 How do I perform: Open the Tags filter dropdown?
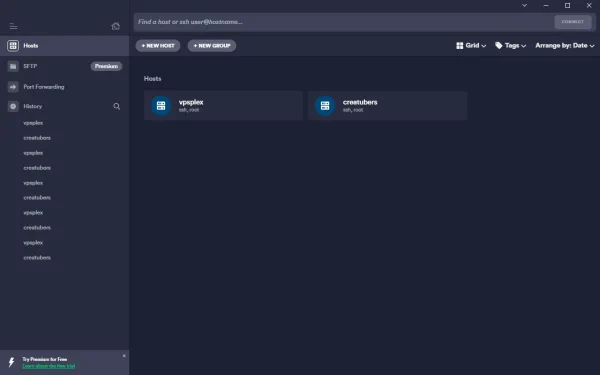(510, 46)
